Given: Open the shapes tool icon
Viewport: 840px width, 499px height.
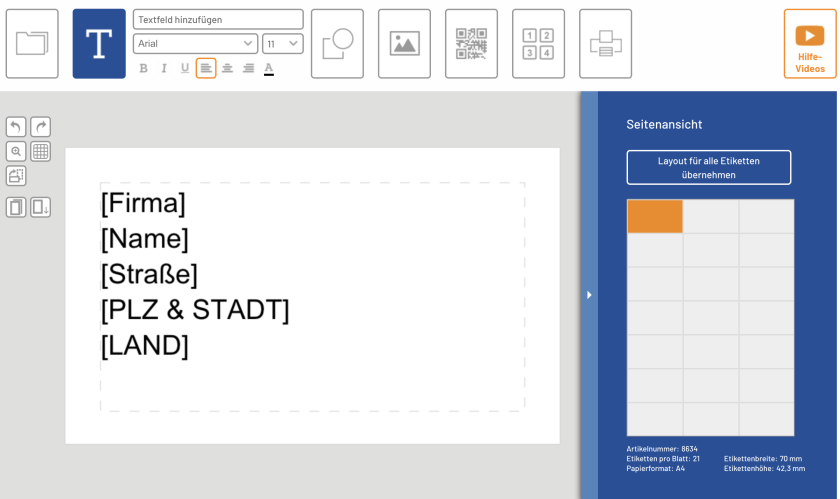Looking at the screenshot, I should click(x=338, y=43).
